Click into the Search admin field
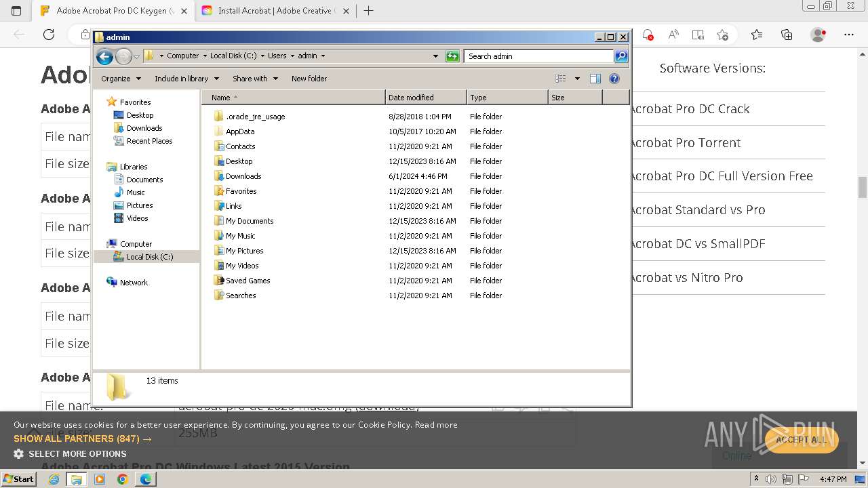The image size is (868, 488). pos(539,56)
